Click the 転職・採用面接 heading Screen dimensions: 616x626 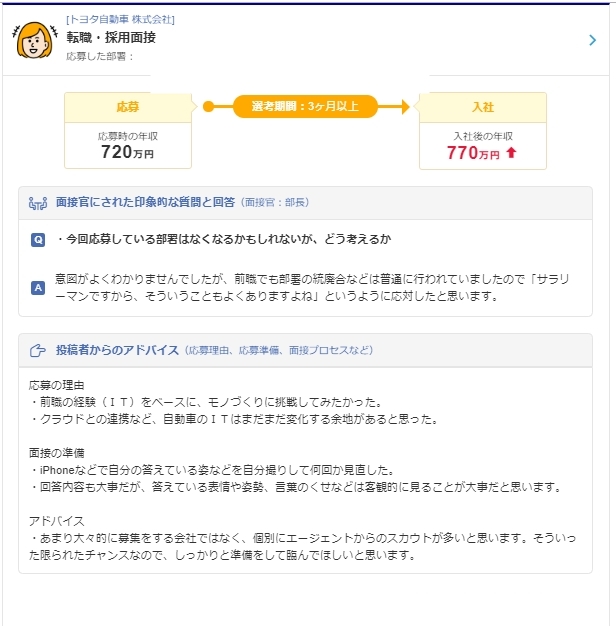pos(111,38)
